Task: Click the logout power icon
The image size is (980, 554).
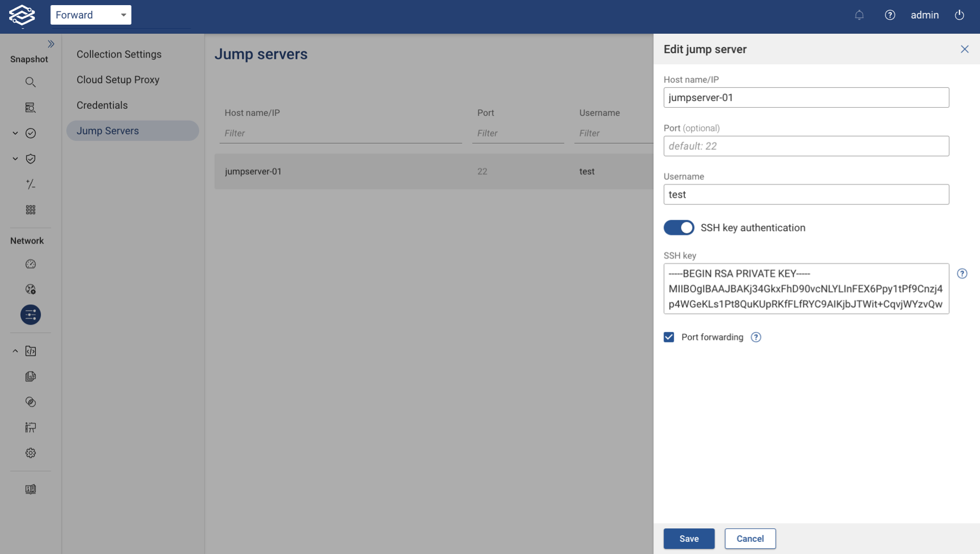Action: tap(959, 15)
